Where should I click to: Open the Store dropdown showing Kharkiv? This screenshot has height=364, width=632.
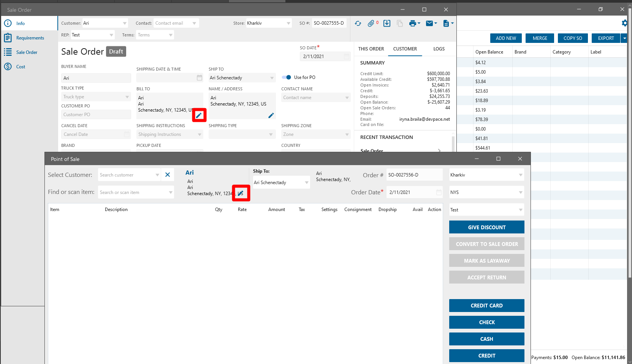point(288,24)
